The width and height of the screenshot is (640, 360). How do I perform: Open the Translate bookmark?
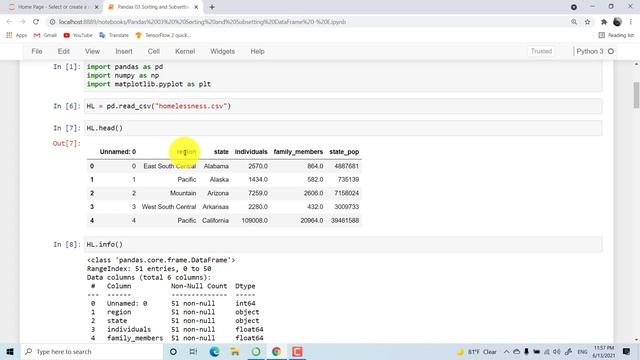[x=114, y=36]
